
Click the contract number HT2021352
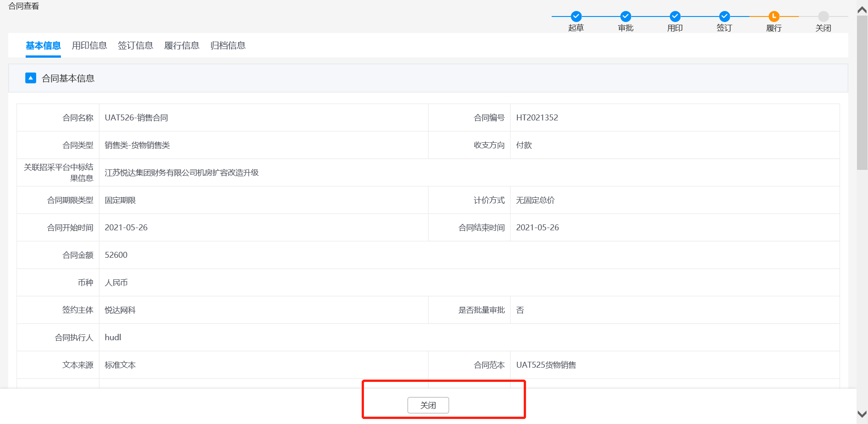click(x=537, y=118)
